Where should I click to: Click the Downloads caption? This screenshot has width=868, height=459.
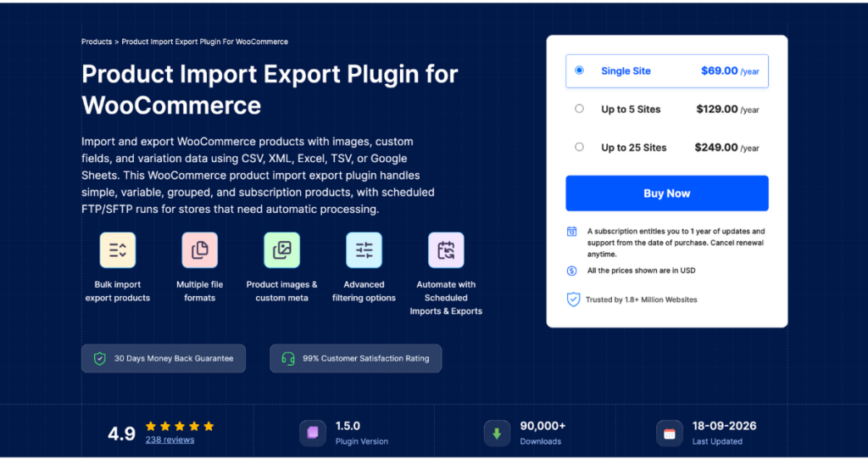point(540,442)
